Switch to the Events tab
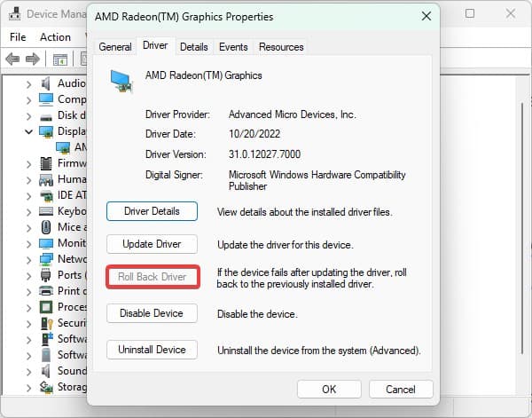The width and height of the screenshot is (532, 418). 233,47
